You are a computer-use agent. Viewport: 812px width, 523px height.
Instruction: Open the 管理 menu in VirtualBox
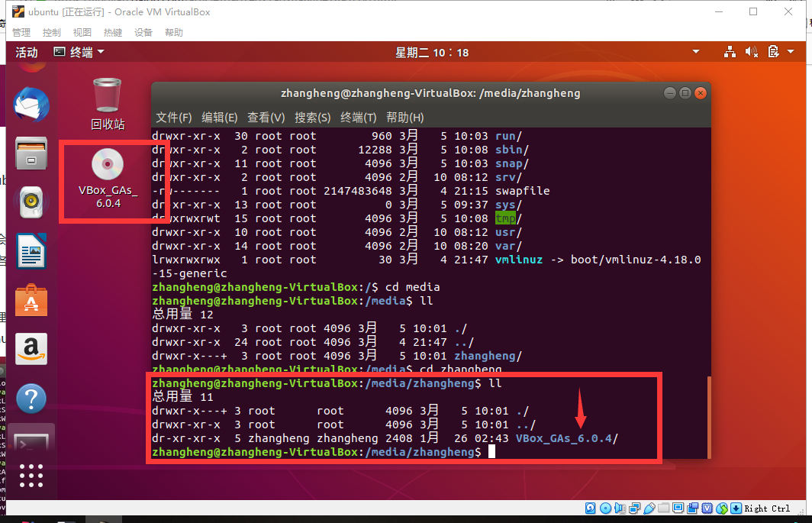[x=21, y=32]
